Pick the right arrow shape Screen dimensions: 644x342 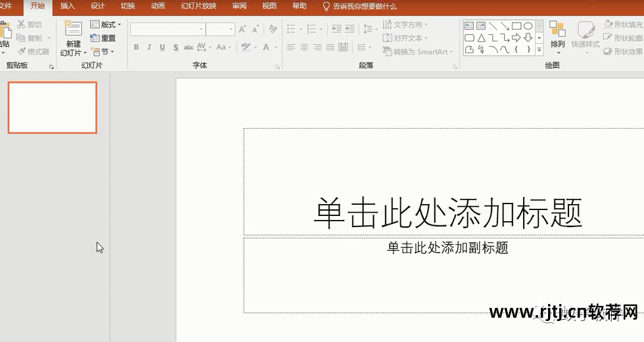tap(517, 38)
